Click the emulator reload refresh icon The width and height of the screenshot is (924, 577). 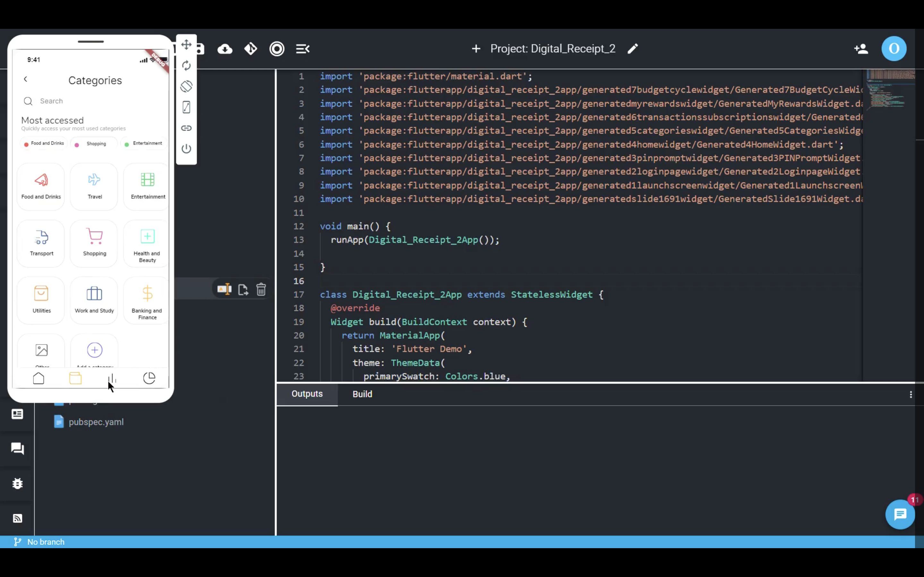pyautogui.click(x=186, y=66)
